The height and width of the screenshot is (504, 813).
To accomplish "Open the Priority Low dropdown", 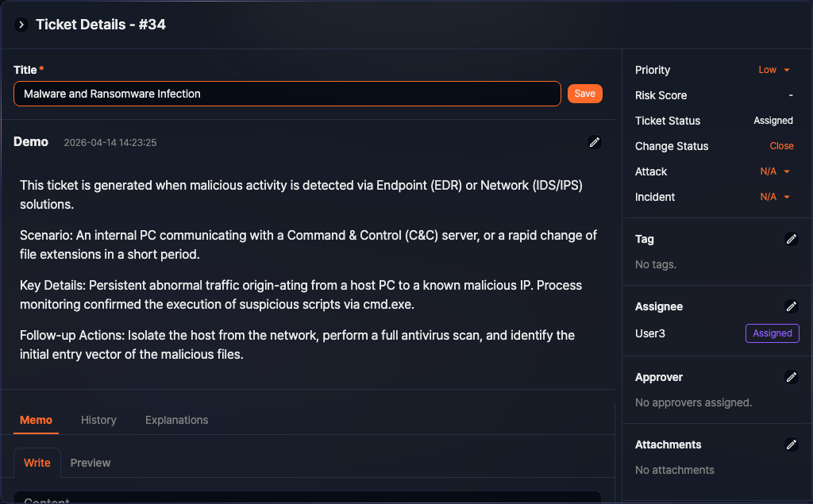I will tap(774, 70).
